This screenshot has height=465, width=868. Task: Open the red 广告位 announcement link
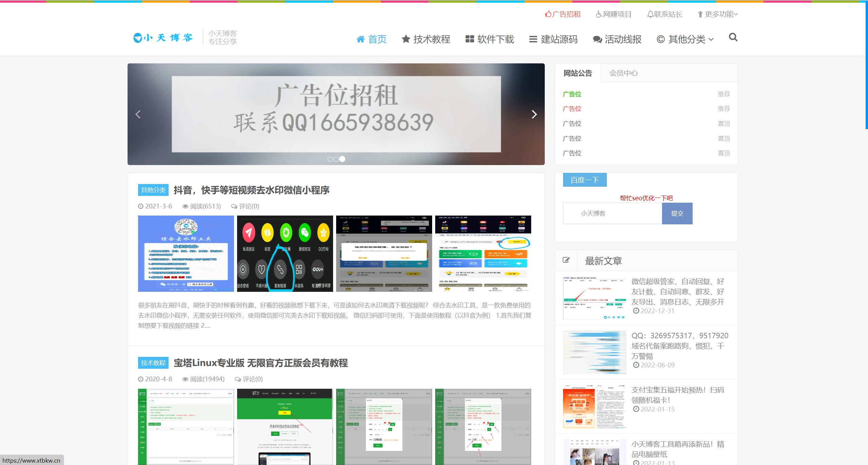pos(572,109)
